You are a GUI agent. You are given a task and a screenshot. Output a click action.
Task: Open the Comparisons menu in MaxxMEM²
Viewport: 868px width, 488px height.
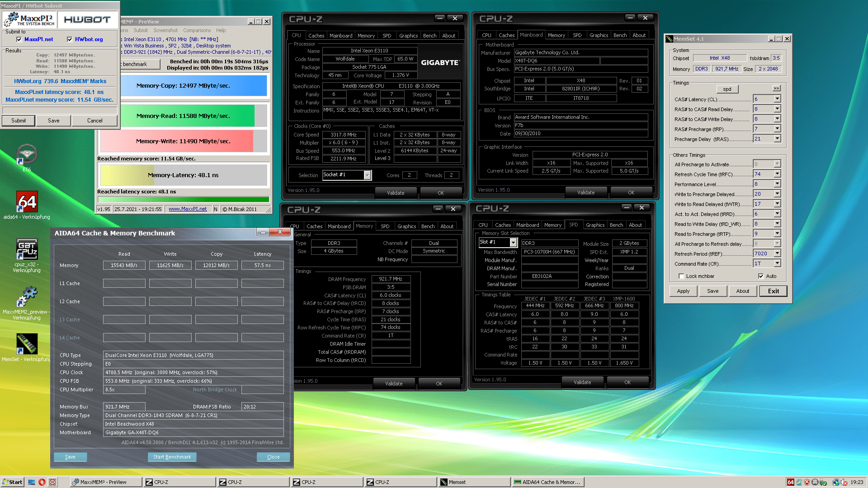(197, 30)
